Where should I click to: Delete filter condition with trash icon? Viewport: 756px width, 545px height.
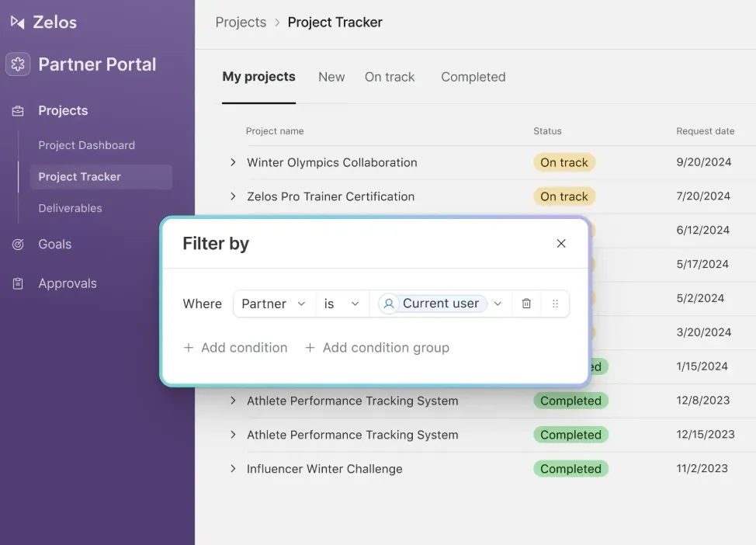526,304
